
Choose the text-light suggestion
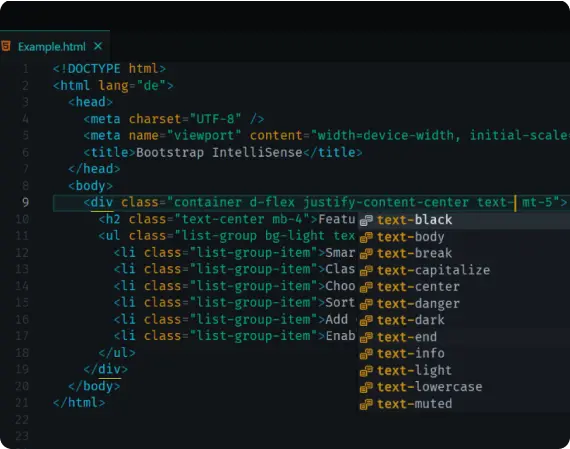[464, 370]
